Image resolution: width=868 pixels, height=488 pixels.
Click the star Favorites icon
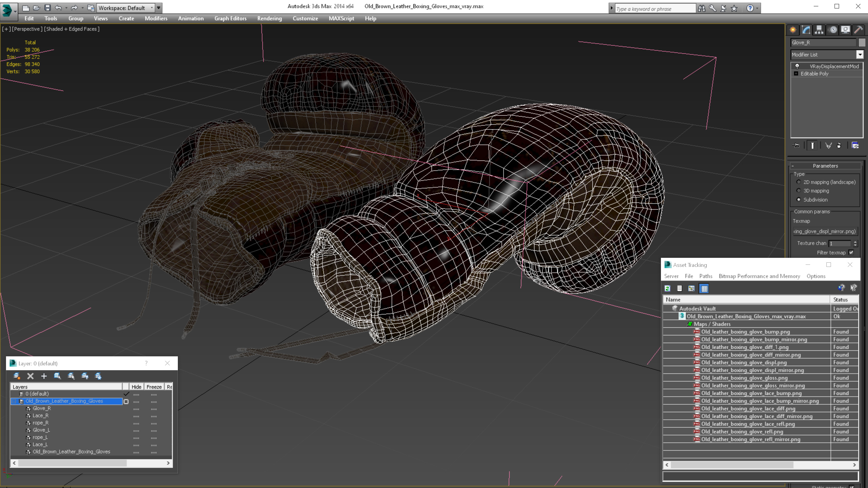pyautogui.click(x=734, y=8)
